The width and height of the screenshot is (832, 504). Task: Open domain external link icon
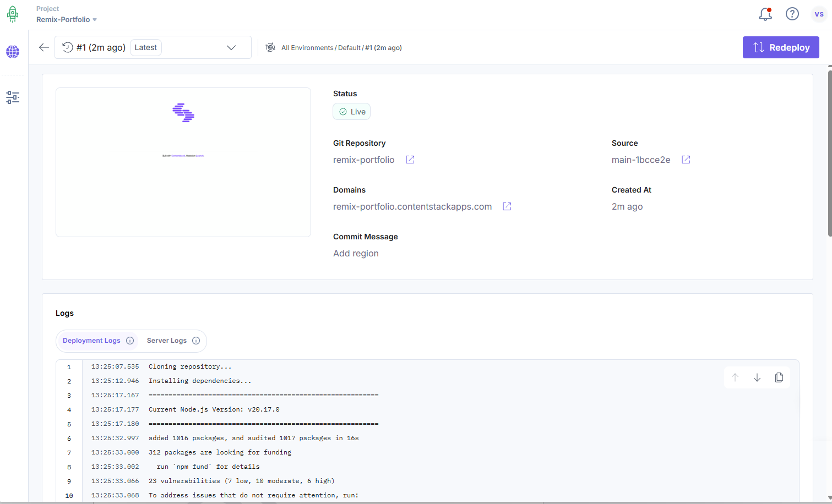click(507, 206)
